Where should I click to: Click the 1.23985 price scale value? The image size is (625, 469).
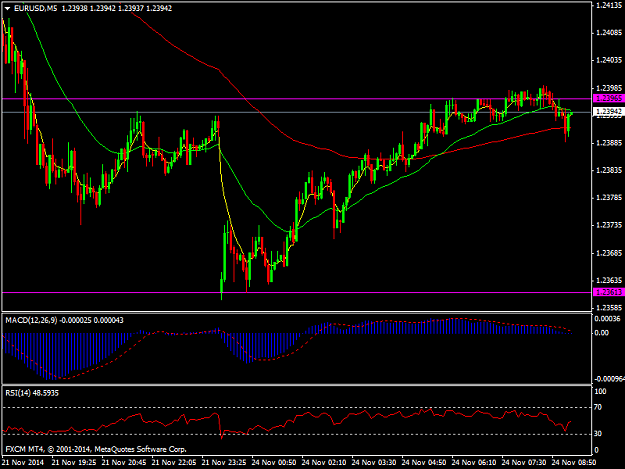609,88
